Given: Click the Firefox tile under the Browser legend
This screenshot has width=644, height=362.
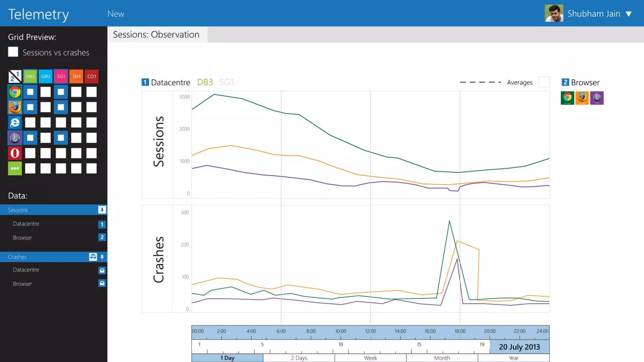Looking at the screenshot, I should (582, 98).
